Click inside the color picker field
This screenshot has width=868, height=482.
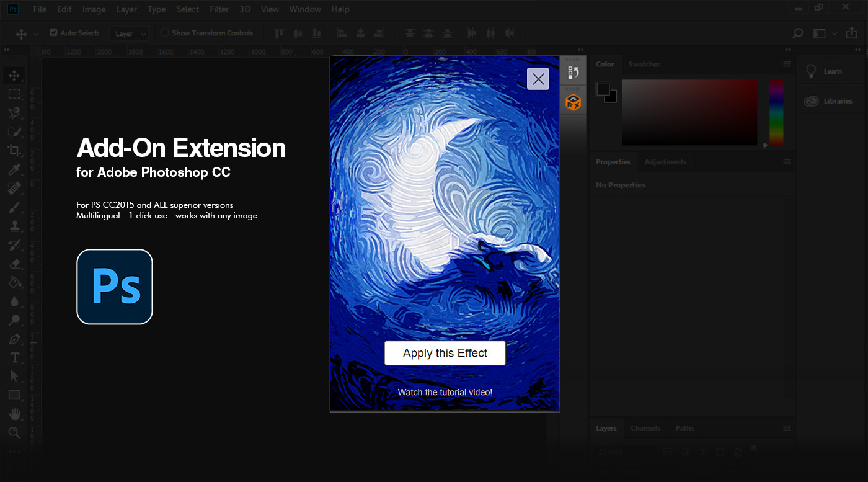tap(689, 112)
